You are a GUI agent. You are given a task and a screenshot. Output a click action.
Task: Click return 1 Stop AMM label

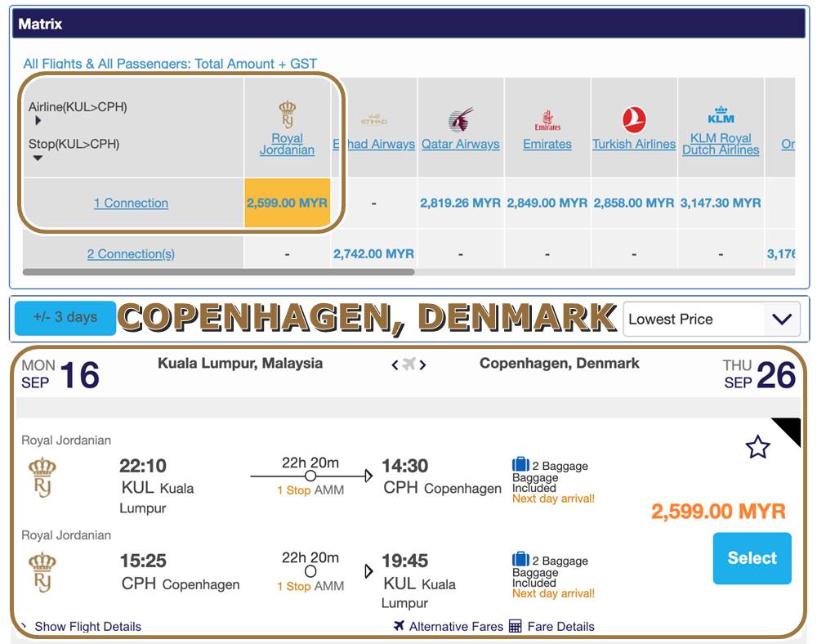(310, 586)
